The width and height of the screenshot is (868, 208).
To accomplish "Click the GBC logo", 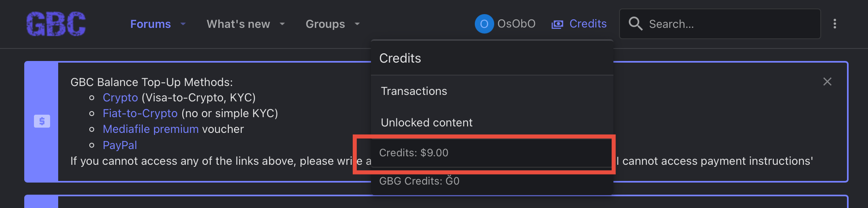I will (56, 24).
